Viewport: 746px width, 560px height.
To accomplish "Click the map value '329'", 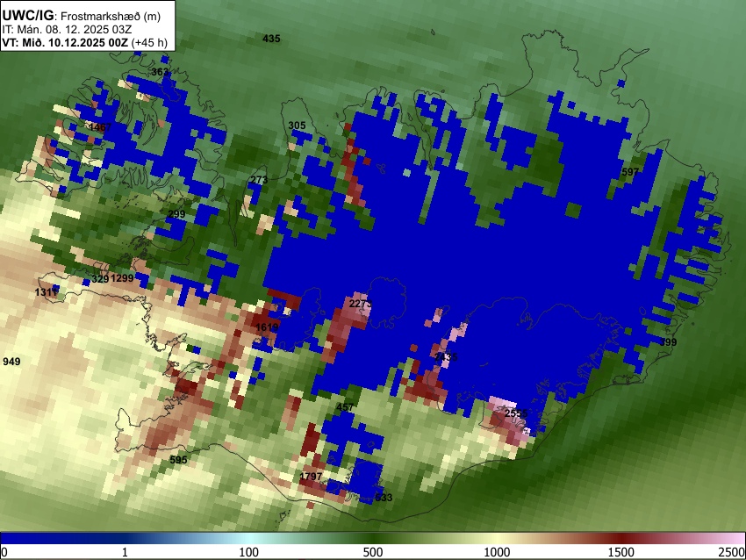I will click(100, 279).
